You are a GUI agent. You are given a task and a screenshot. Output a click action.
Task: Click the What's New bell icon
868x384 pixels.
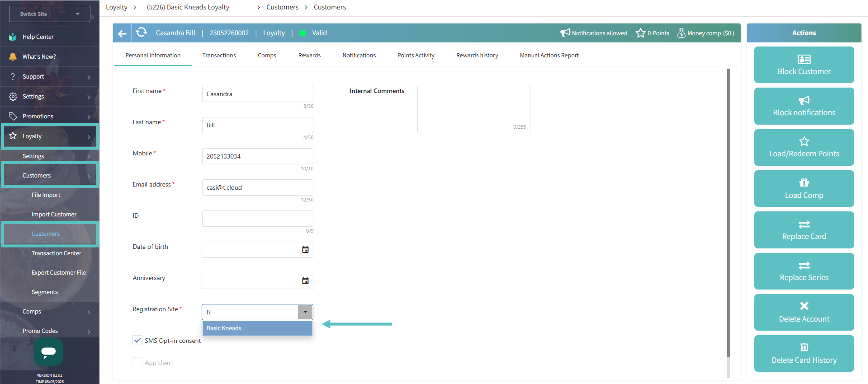[13, 57]
